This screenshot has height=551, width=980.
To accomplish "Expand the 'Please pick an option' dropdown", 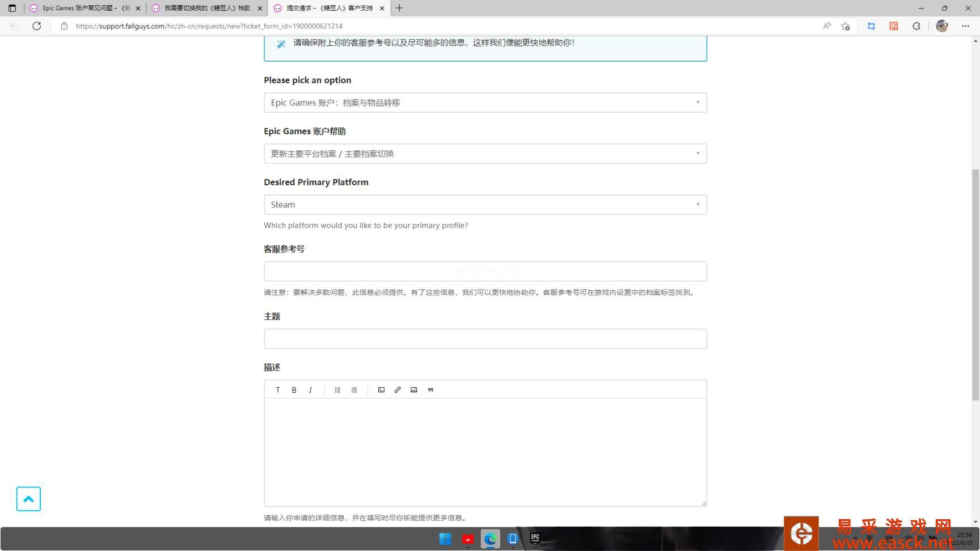I will pos(485,103).
